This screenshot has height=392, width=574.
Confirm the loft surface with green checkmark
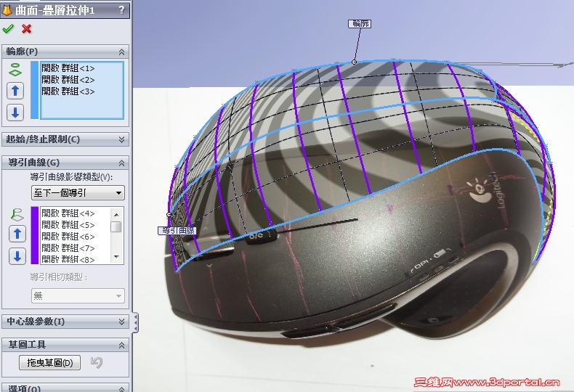click(x=8, y=29)
